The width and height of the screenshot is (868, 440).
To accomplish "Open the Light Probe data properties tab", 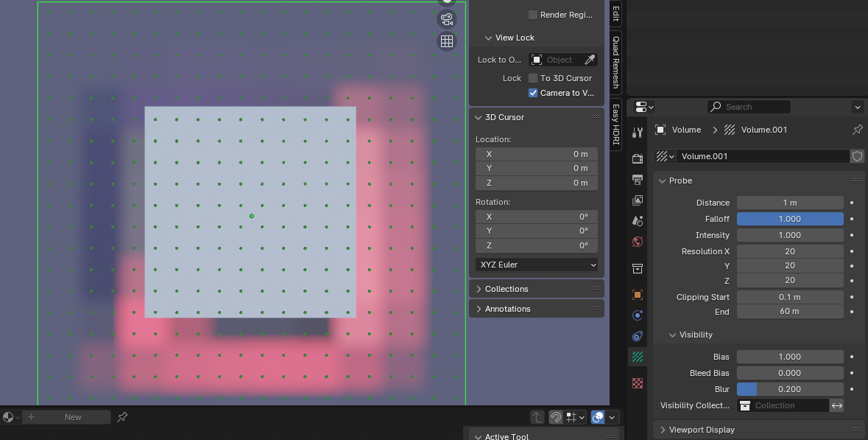I will [x=637, y=357].
